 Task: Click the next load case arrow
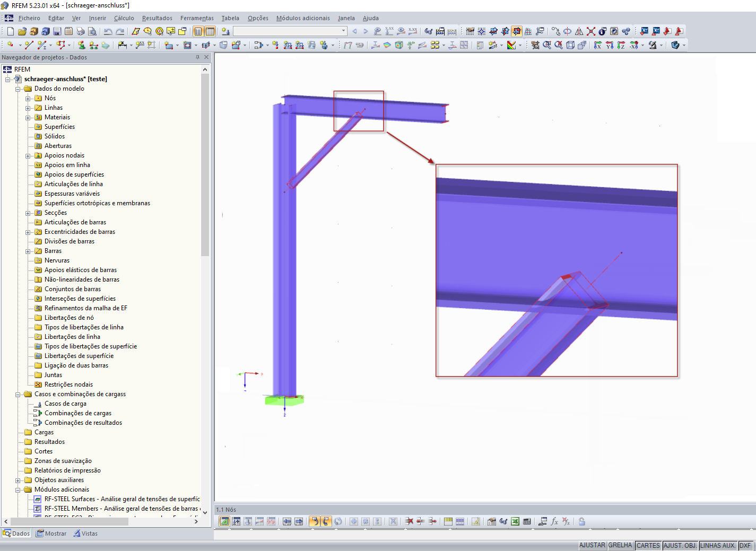click(366, 31)
